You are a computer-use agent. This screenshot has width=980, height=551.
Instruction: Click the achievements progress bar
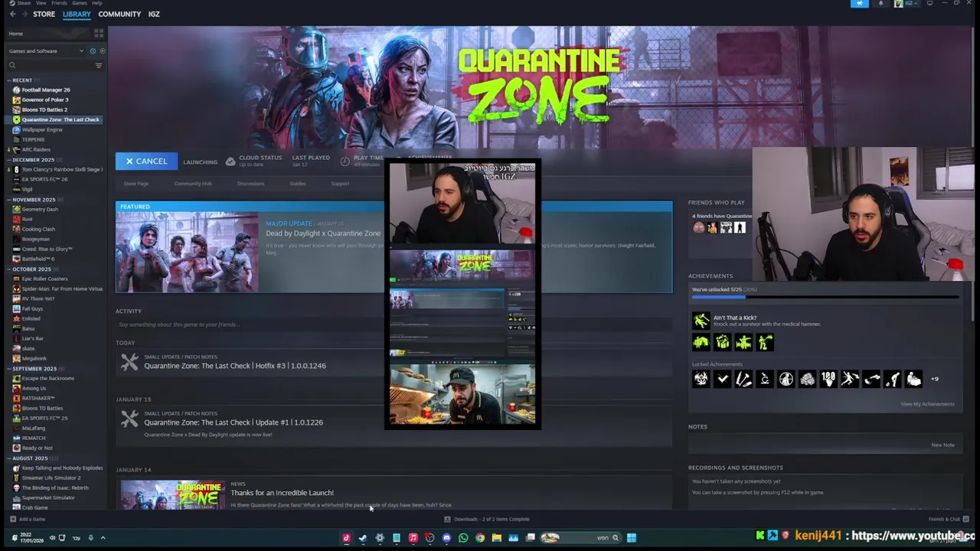(x=825, y=296)
